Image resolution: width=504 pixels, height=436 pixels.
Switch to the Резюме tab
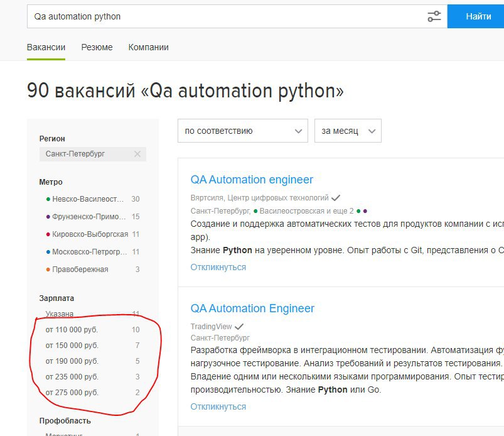point(97,47)
